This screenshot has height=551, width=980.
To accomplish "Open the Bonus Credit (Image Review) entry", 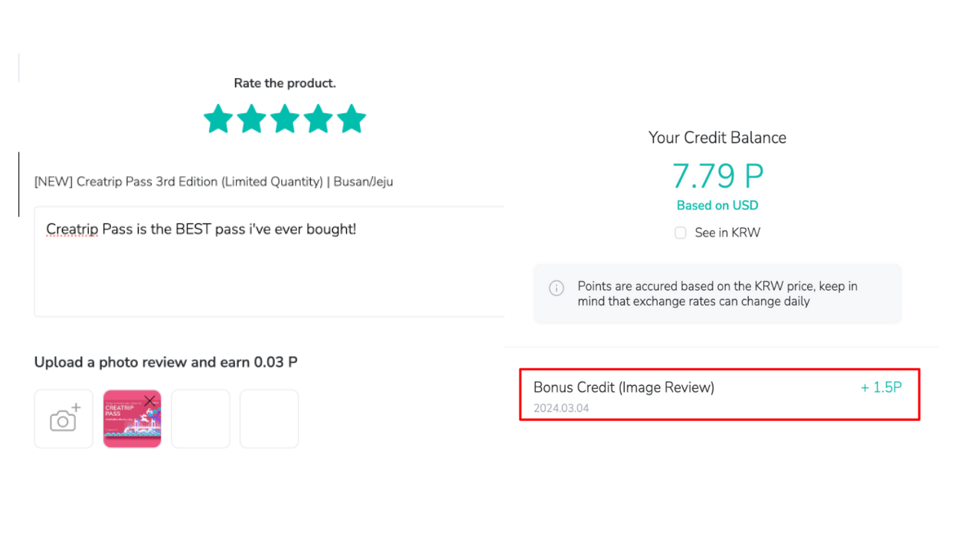I will (x=624, y=387).
